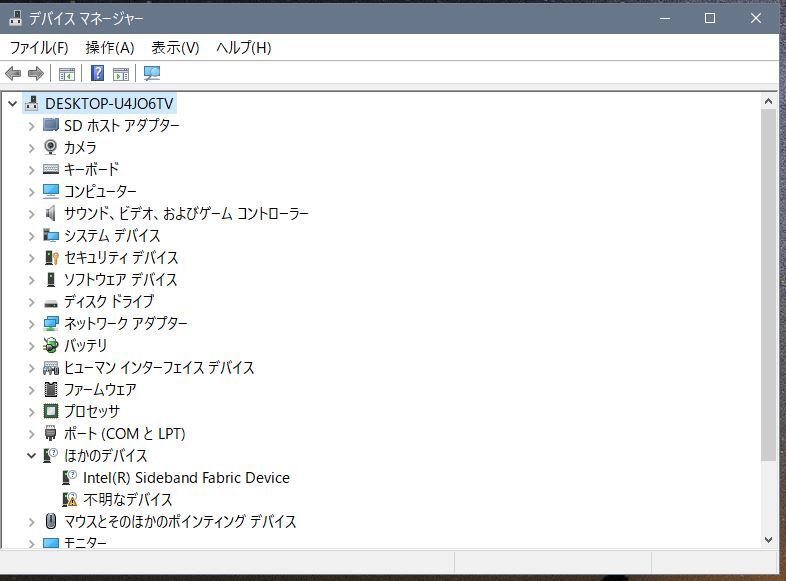Image resolution: width=786 pixels, height=581 pixels.
Task: Collapse the ほかのデバイス category
Action: (32, 456)
